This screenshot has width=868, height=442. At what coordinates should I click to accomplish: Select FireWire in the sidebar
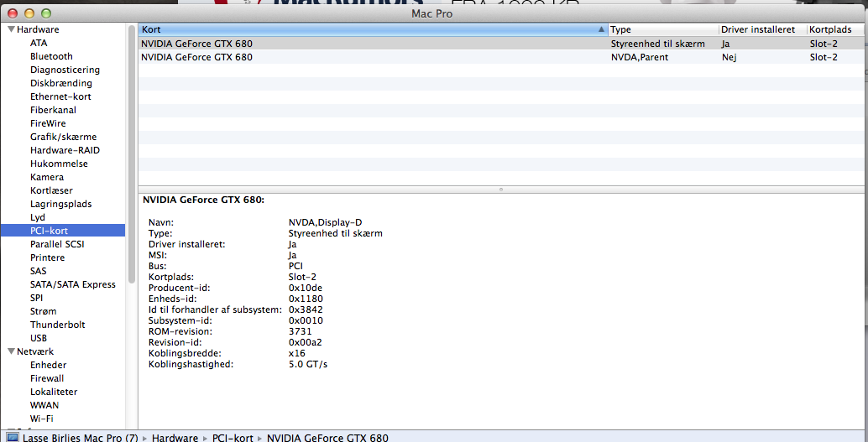[48, 123]
